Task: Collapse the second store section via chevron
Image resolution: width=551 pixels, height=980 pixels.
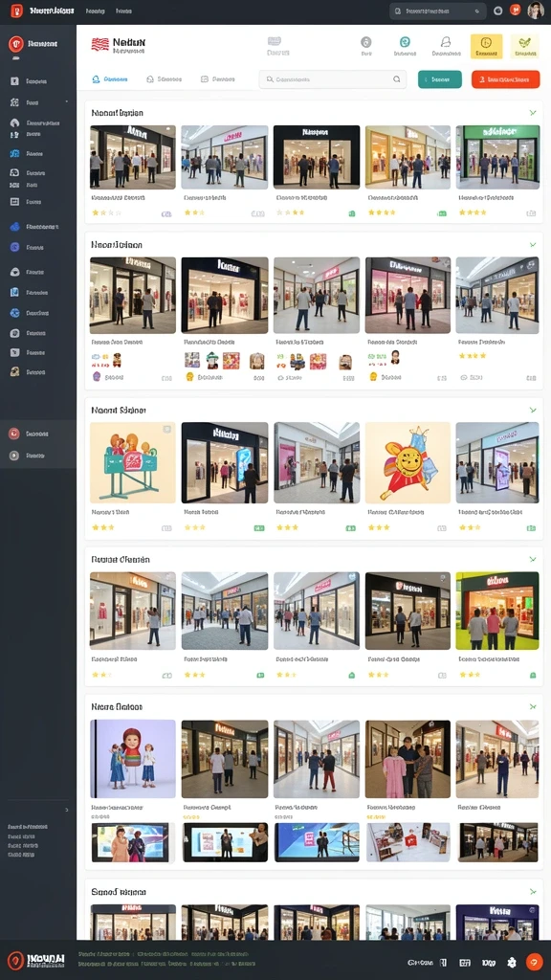Action: [x=532, y=245]
